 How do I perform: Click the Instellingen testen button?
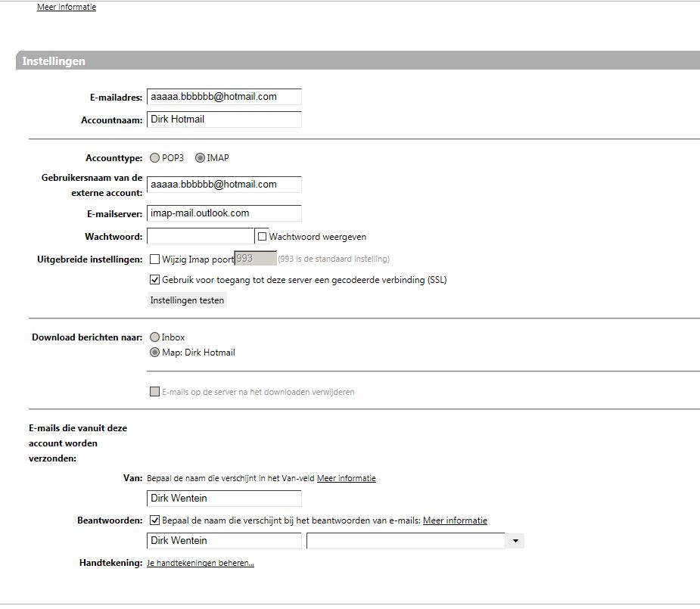point(187,300)
